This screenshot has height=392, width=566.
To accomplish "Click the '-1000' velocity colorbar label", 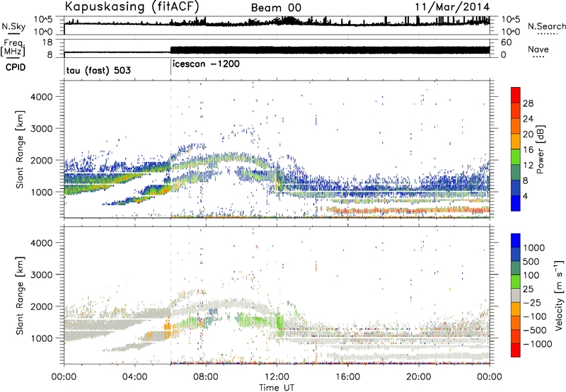I will click(537, 344).
